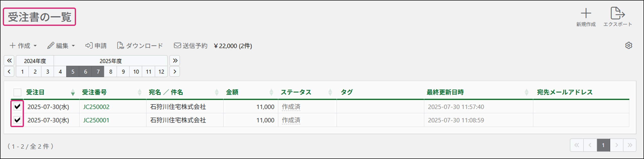Open order link JC250001

point(96,120)
